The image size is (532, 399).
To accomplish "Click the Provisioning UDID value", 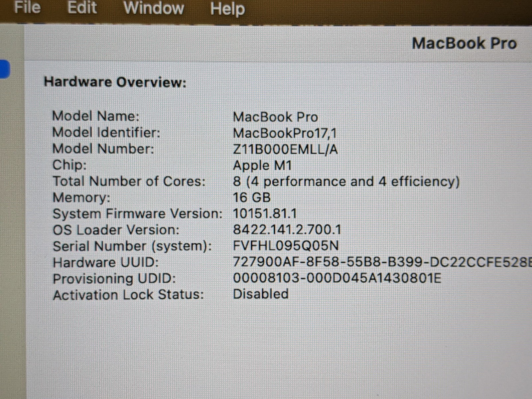I will (x=337, y=278).
